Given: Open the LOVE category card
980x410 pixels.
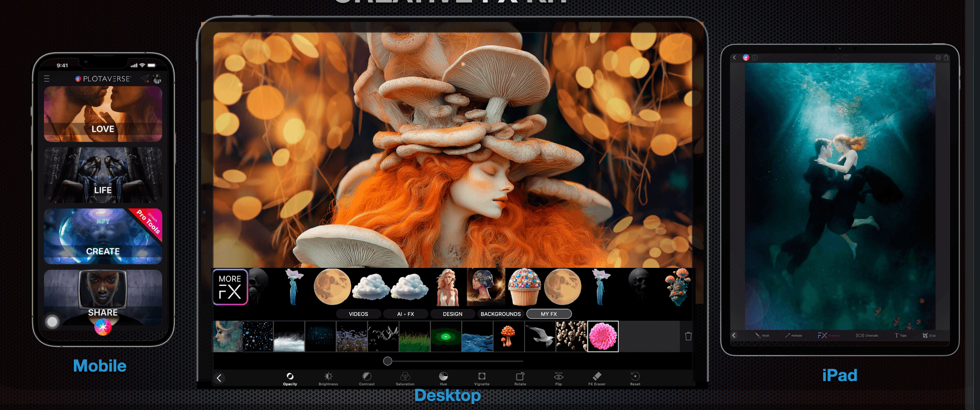Looking at the screenshot, I should point(103,114).
